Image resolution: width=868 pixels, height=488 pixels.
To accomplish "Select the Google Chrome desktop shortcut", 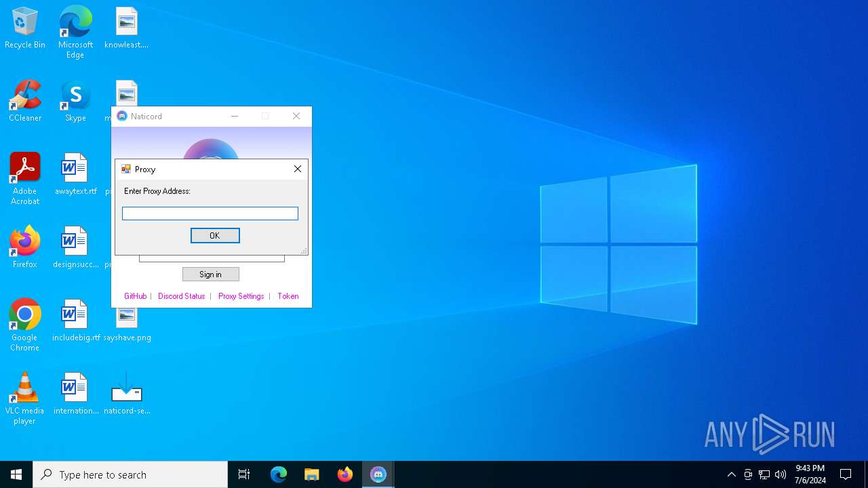I will click(25, 325).
